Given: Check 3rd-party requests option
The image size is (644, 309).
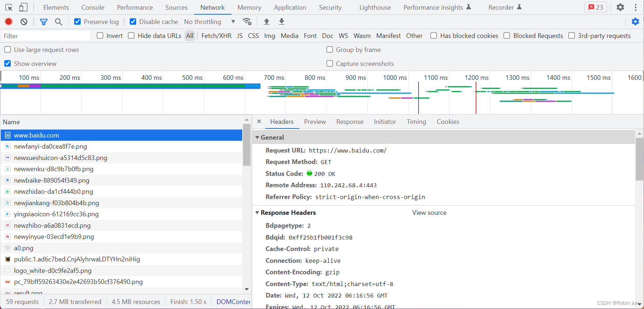Looking at the screenshot, I should 572,35.
